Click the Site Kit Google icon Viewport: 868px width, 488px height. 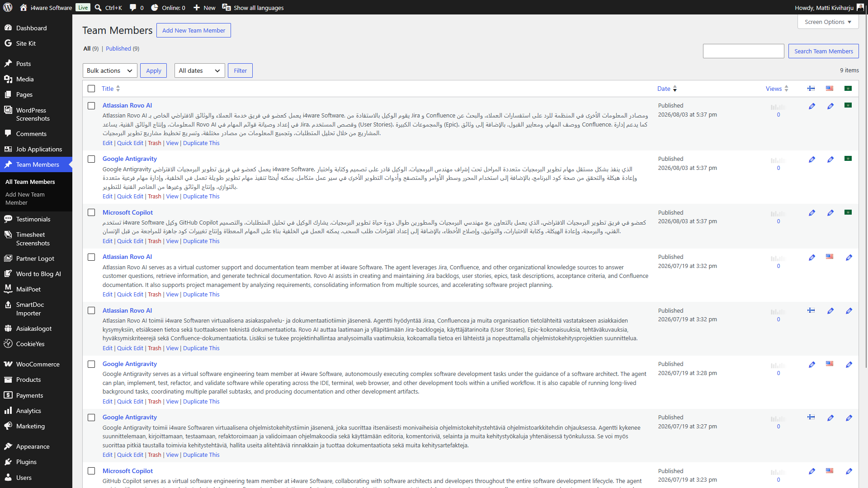[x=8, y=43]
